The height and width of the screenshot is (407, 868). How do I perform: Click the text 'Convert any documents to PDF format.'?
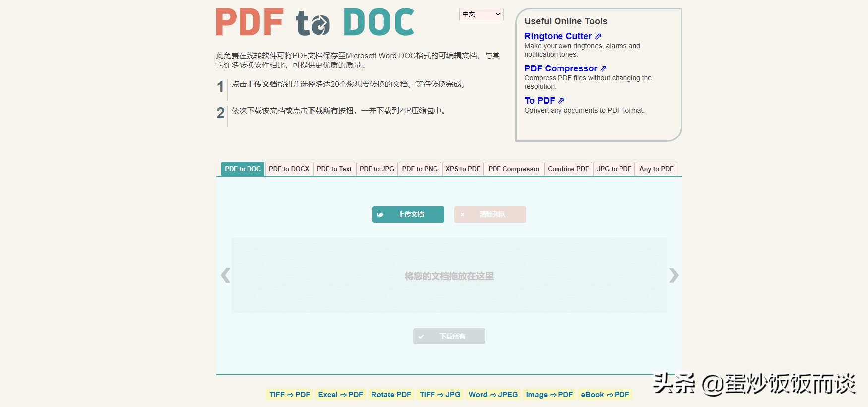584,110
